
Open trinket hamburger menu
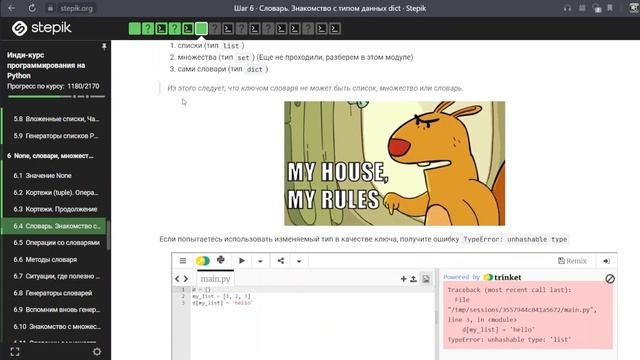click(x=183, y=260)
